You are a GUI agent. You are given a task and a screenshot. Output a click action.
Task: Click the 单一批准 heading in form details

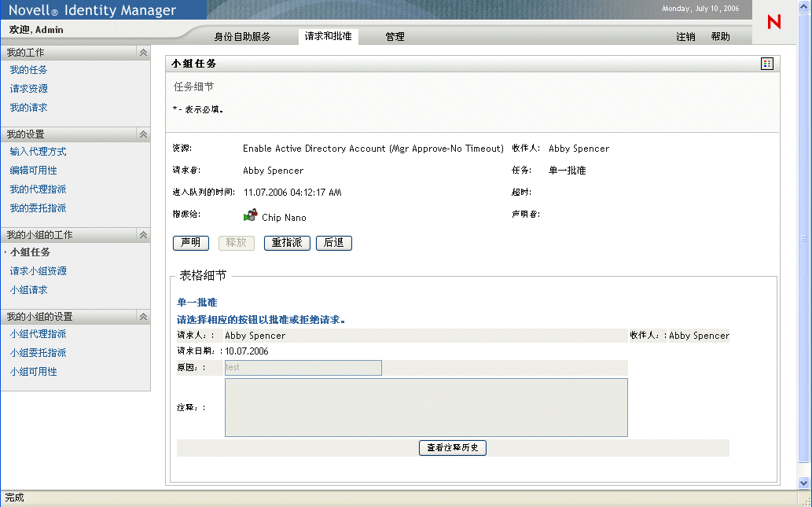197,303
